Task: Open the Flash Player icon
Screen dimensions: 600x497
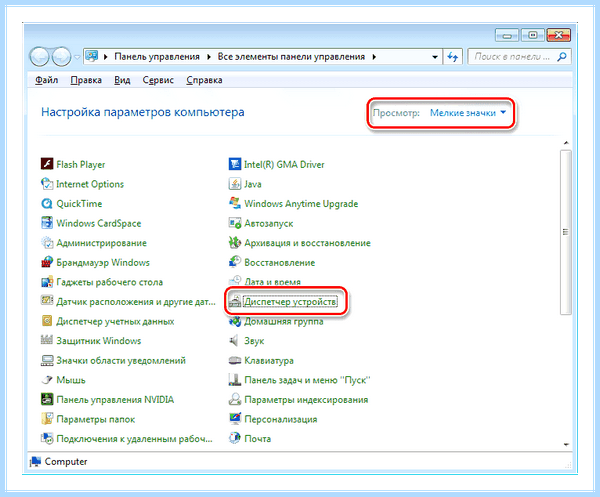Action: [47, 164]
